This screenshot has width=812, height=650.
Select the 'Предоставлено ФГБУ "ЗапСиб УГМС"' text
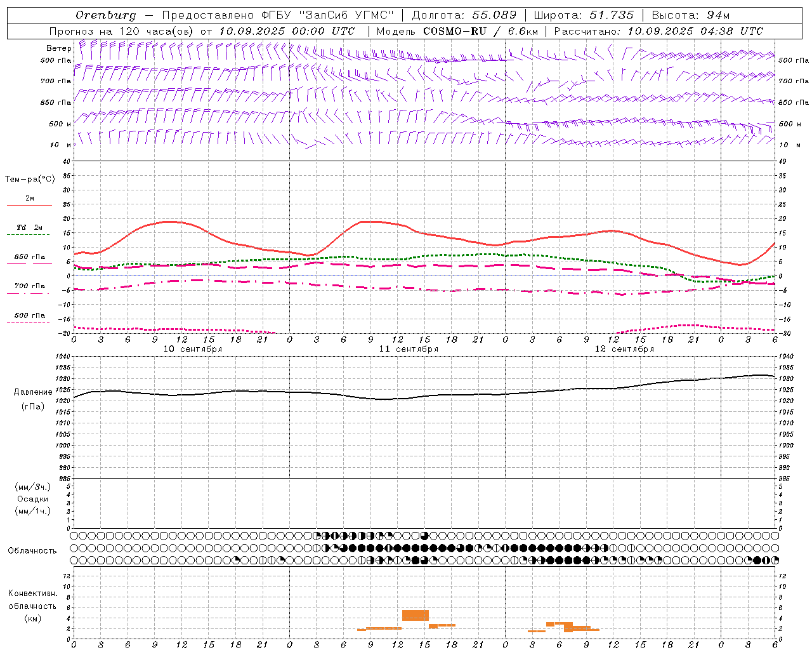coord(278,15)
